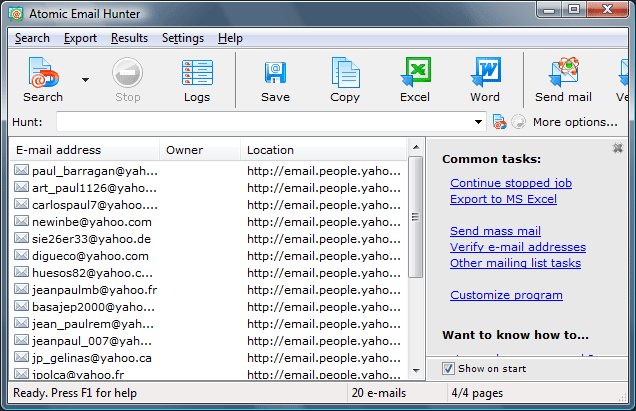Select the jp_gelinas@yahoo.ca row
The height and width of the screenshot is (411, 636).
point(208,358)
